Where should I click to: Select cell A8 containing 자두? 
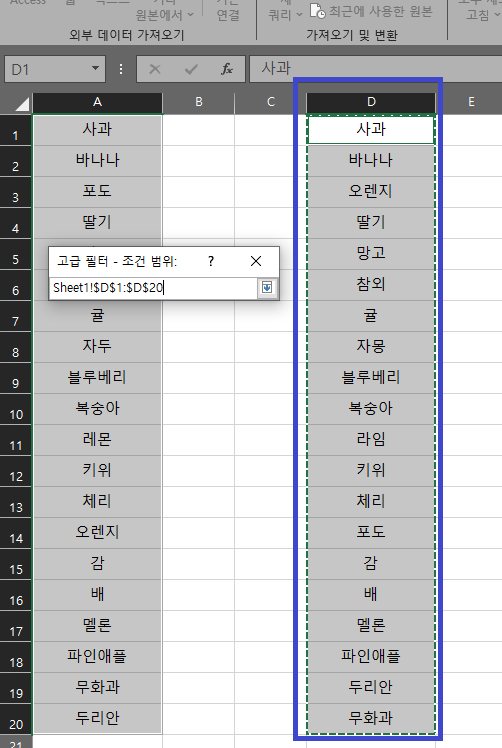coord(97,347)
